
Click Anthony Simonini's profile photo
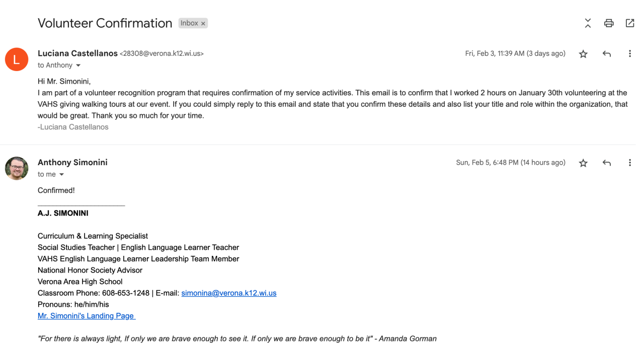pos(17,168)
